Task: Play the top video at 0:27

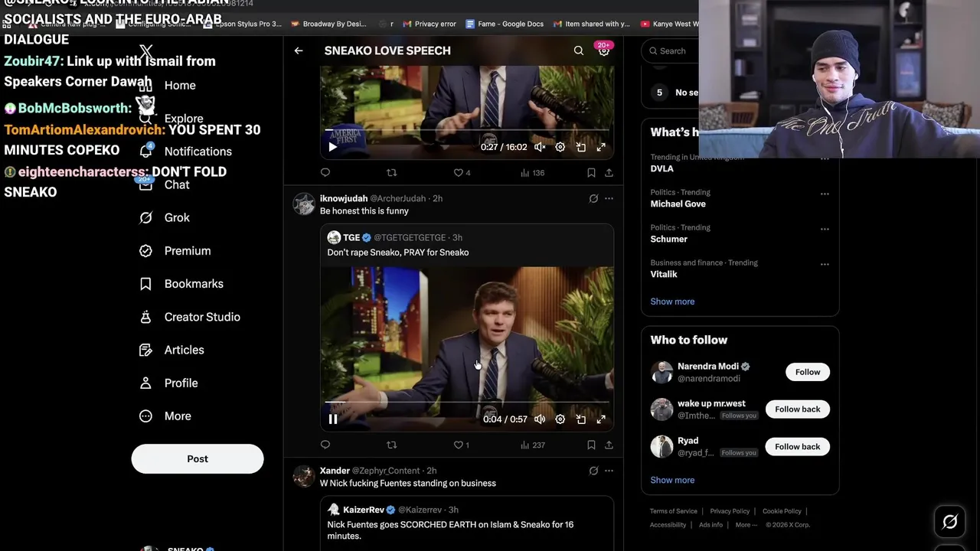Action: pos(332,147)
